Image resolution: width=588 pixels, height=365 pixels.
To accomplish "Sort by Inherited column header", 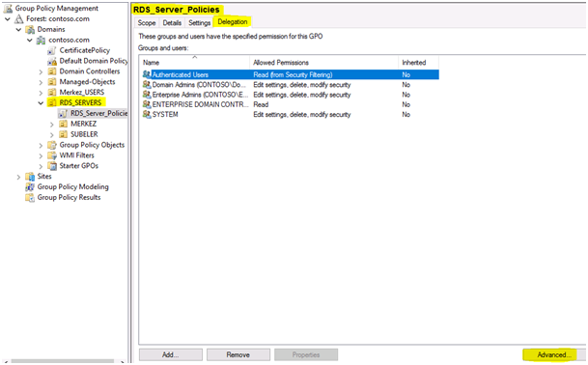I will tap(418, 62).
